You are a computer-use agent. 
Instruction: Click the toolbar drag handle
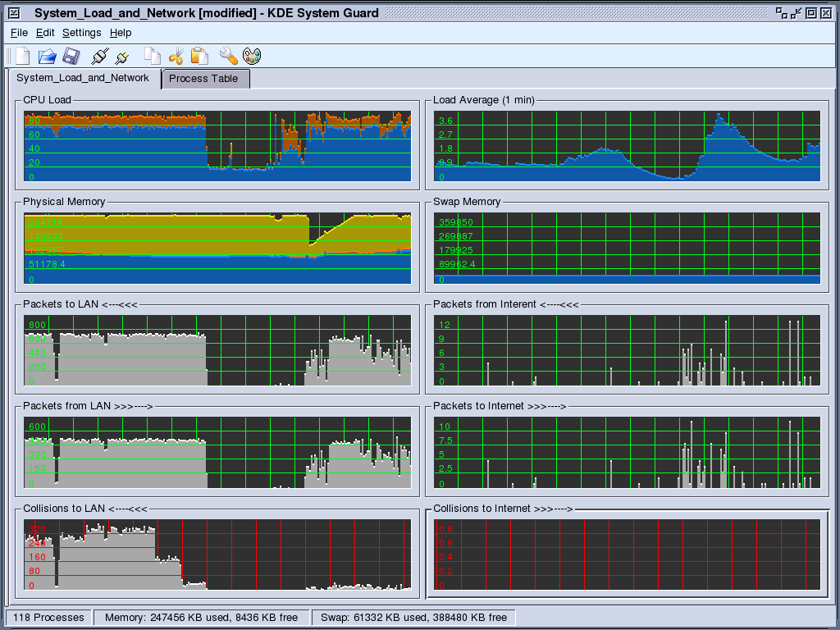click(8, 56)
